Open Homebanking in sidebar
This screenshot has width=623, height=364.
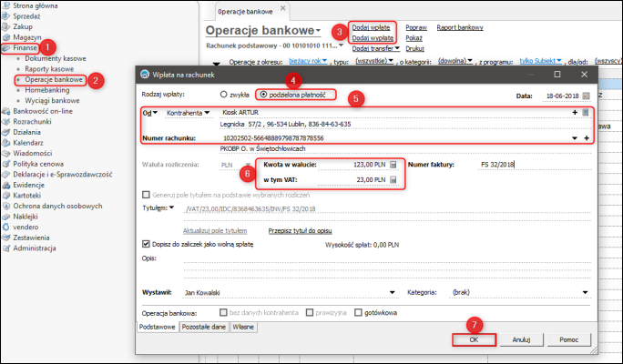pyautogui.click(x=46, y=90)
